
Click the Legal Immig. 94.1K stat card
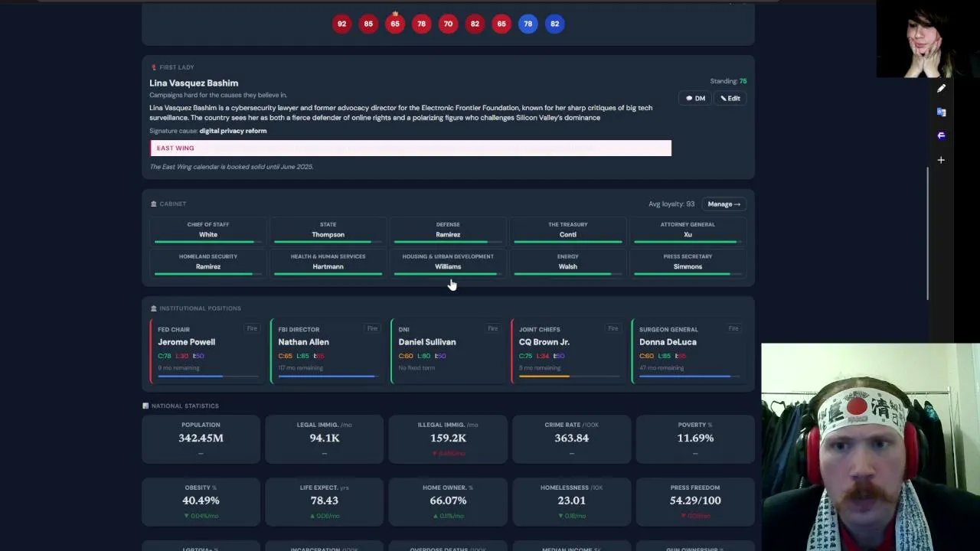[x=324, y=439]
